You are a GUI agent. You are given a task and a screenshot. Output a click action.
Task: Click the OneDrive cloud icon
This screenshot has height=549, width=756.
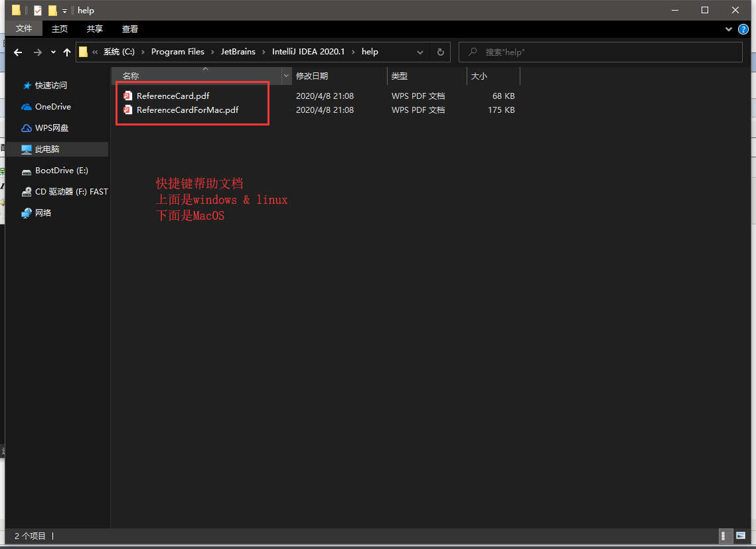(x=27, y=107)
